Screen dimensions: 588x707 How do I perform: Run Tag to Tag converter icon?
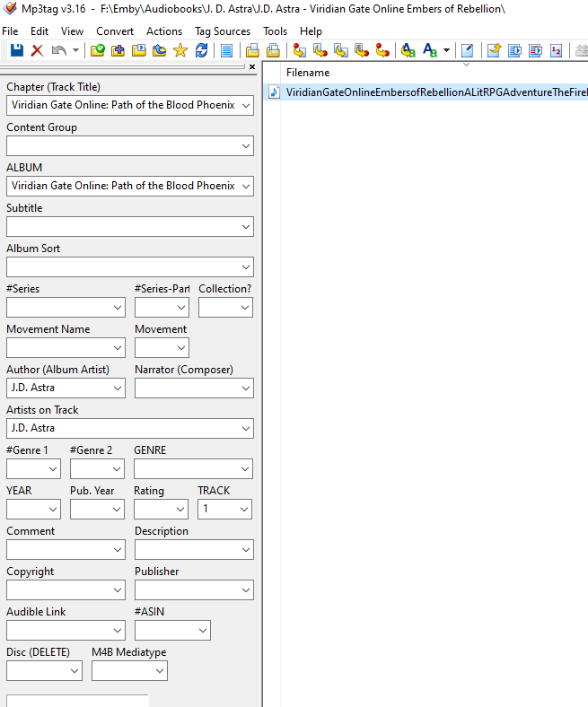382,50
